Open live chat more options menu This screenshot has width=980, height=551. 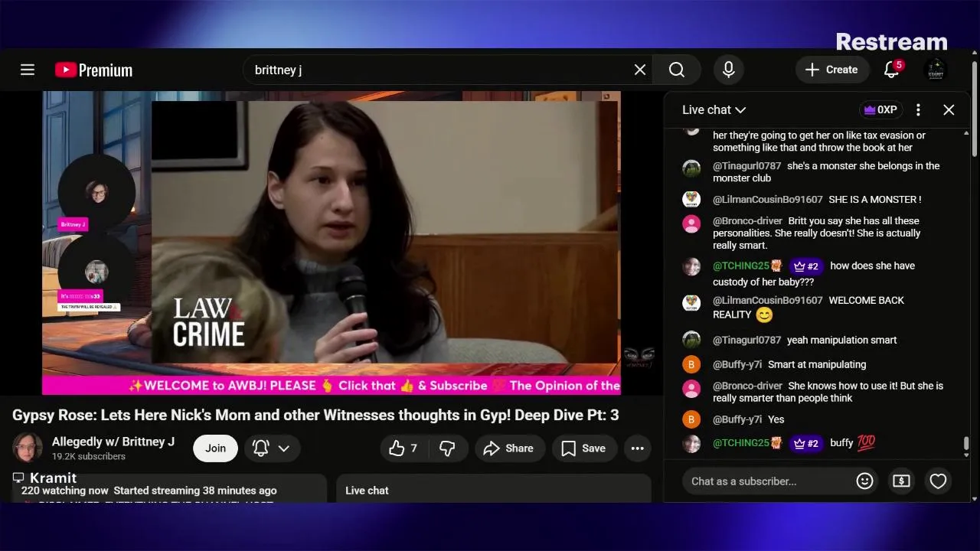918,109
